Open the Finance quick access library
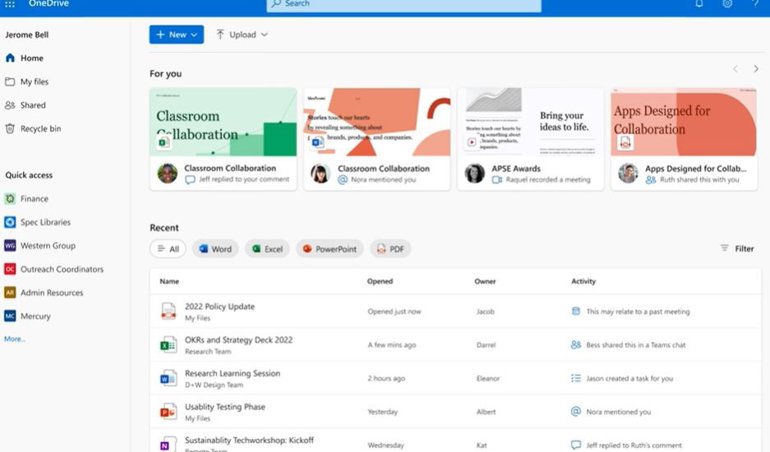Viewport: 770px width, 452px height. pos(34,199)
